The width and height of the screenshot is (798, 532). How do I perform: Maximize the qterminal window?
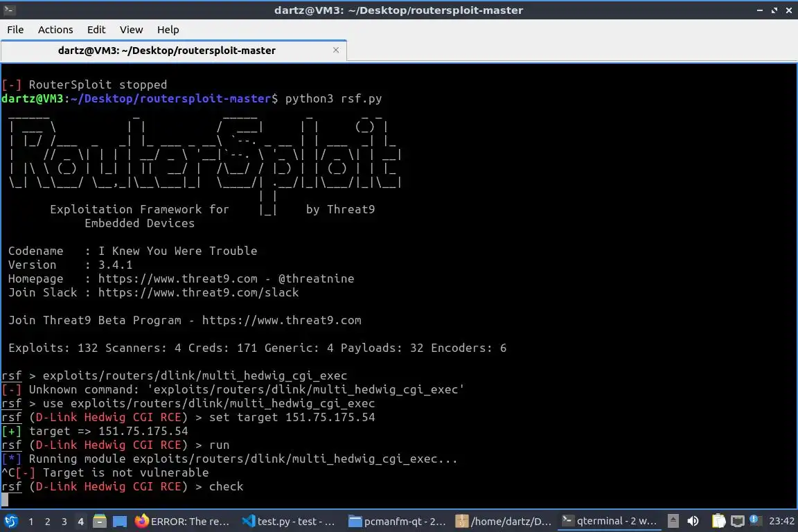[774, 10]
